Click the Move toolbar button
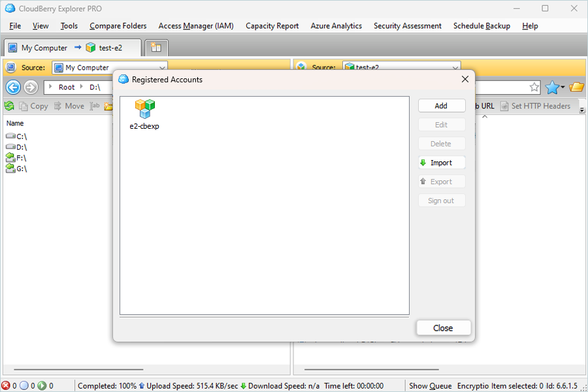 pos(69,106)
